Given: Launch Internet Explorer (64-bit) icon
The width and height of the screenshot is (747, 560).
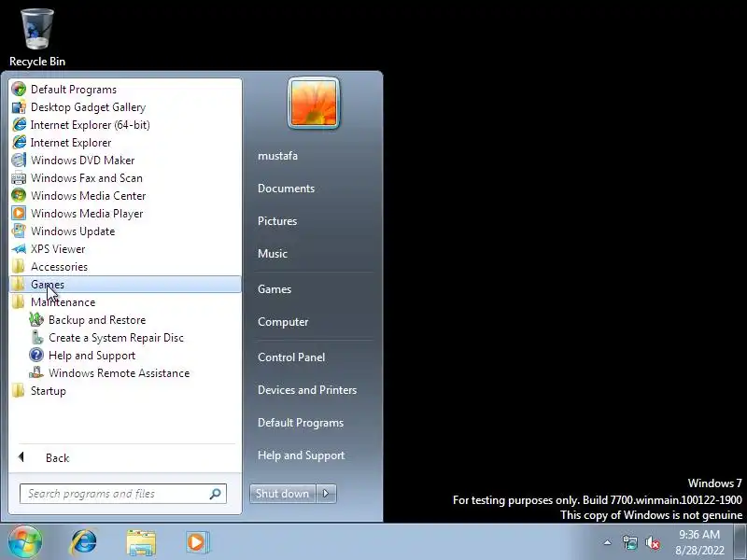Looking at the screenshot, I should click(x=19, y=125).
